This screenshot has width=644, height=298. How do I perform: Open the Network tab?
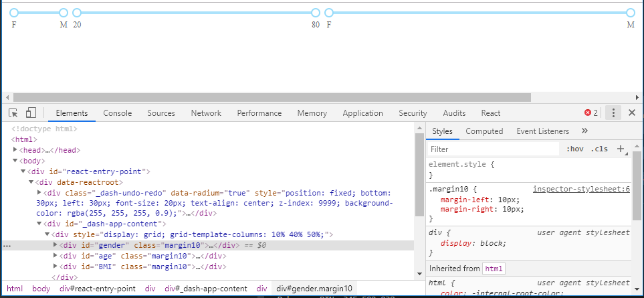pyautogui.click(x=206, y=113)
